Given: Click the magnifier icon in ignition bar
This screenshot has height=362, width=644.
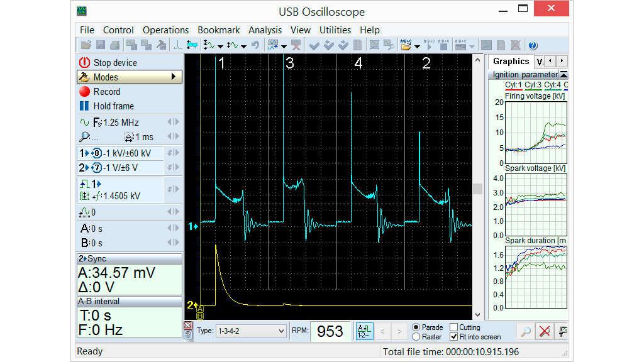Looking at the screenshot, I should pyautogui.click(x=526, y=331).
